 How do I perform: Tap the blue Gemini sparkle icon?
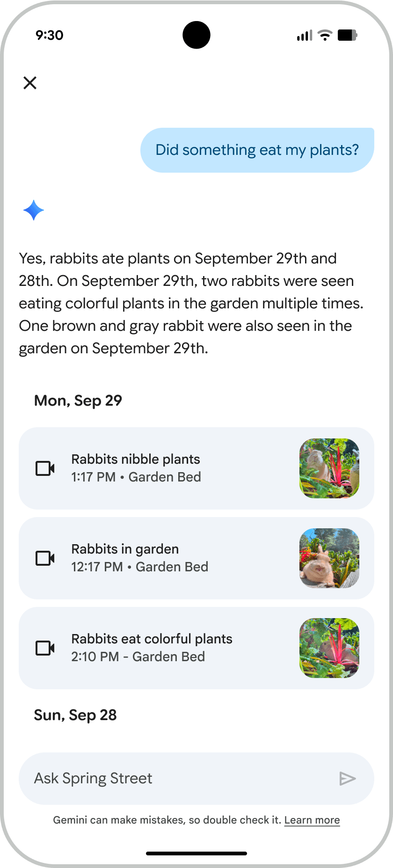(34, 210)
